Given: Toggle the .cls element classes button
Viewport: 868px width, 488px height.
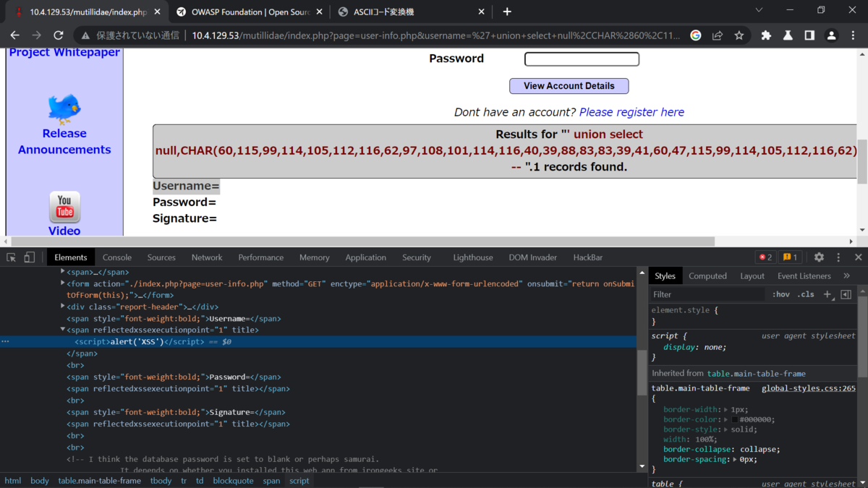Looking at the screenshot, I should [x=806, y=294].
